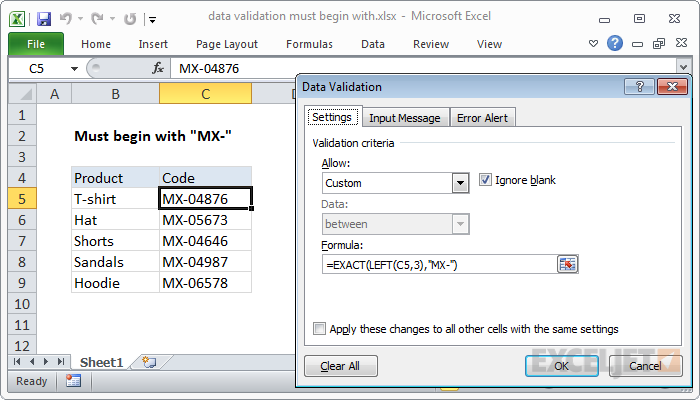700x400 pixels.
Task: Open the Page Layout ribbon tab
Action: tap(227, 44)
